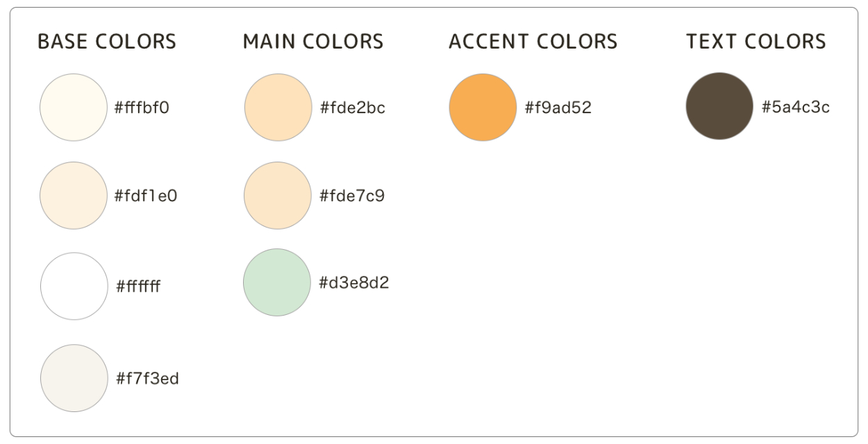868x444 pixels.
Task: Select the #d3e8d2 hex code label
Action: tap(354, 283)
